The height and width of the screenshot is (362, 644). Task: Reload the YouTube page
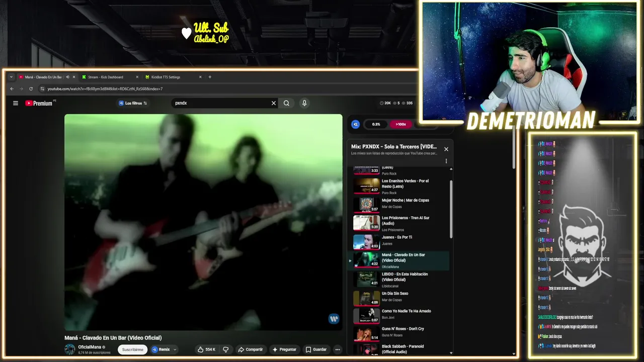coord(31,88)
